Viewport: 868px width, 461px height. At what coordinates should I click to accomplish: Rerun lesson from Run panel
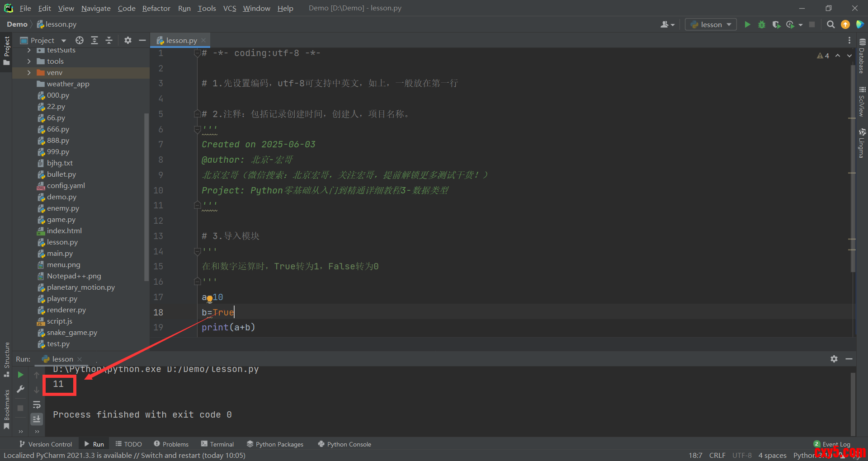20,375
